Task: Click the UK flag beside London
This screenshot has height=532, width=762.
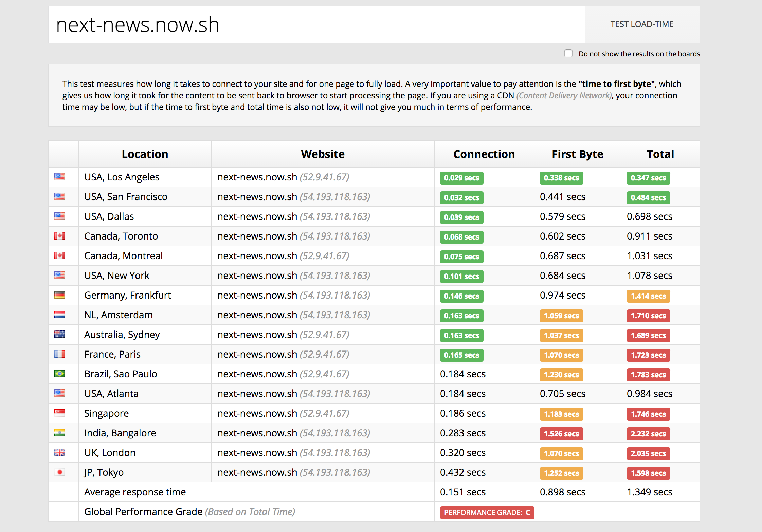Action: tap(60, 452)
